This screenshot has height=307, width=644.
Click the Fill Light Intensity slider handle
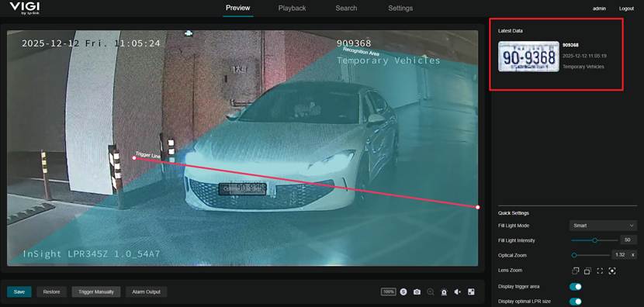pyautogui.click(x=594, y=240)
